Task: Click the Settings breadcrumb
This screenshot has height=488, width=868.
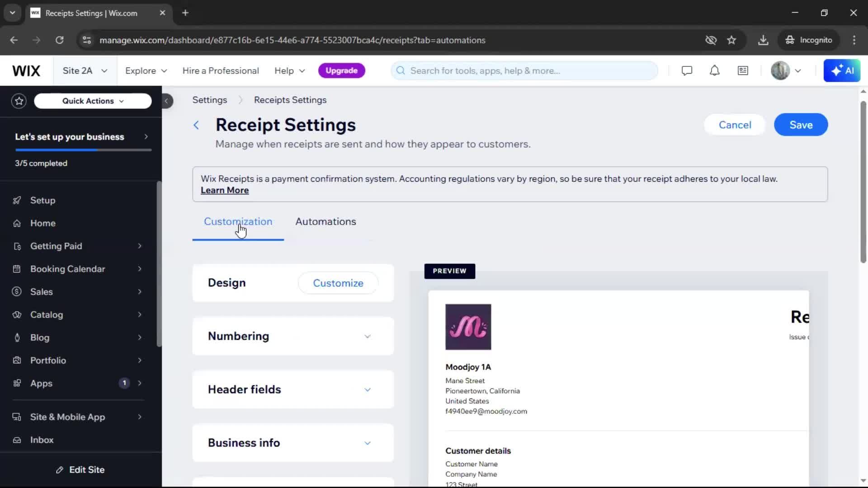Action: coord(210,100)
